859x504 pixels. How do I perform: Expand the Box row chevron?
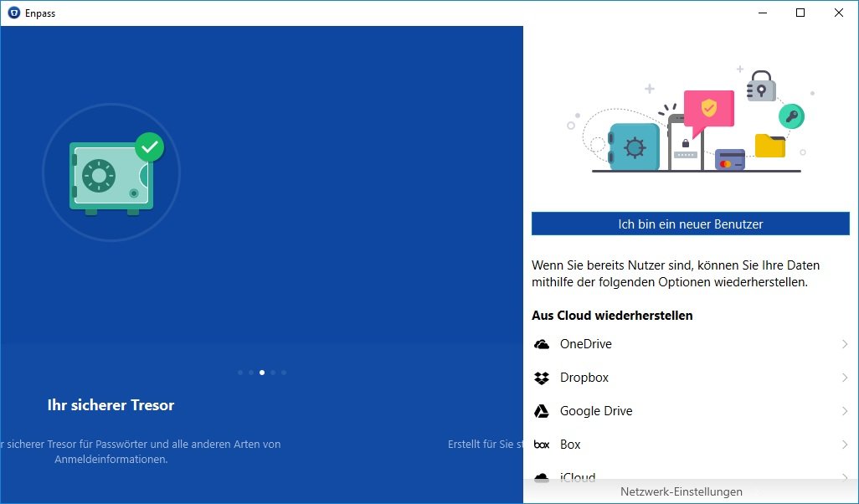click(x=845, y=445)
